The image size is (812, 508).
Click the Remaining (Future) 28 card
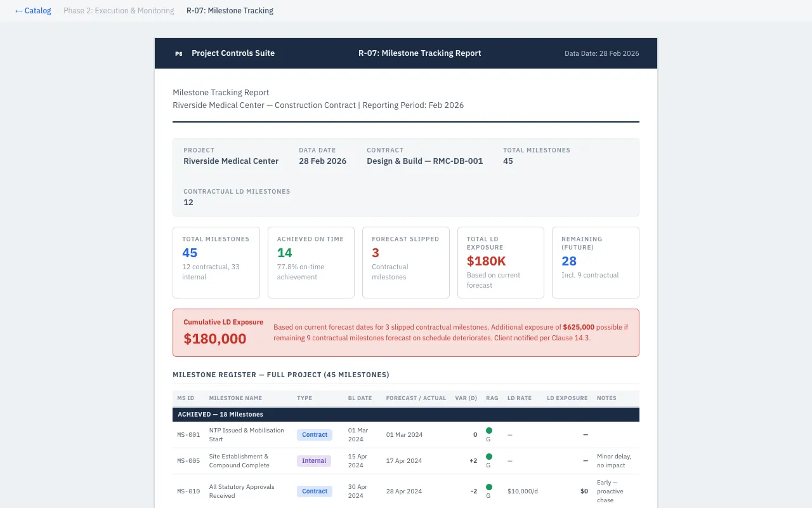click(x=595, y=262)
